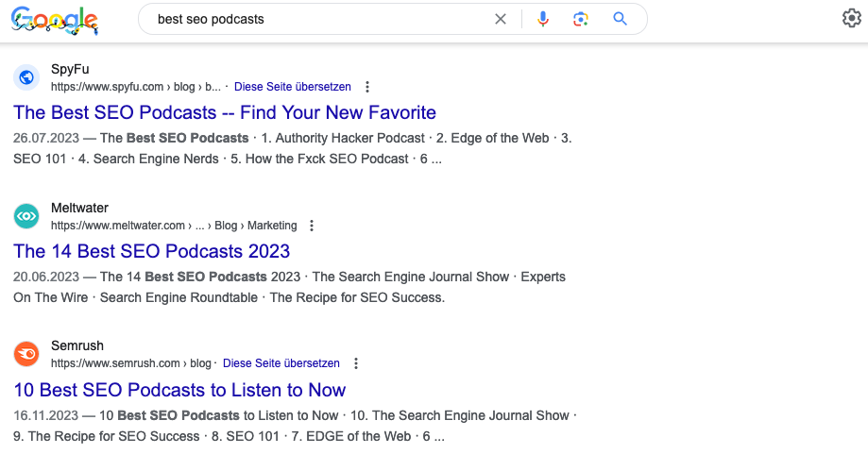The image size is (868, 454).
Task: Open Google Lens image search
Action: 581,19
